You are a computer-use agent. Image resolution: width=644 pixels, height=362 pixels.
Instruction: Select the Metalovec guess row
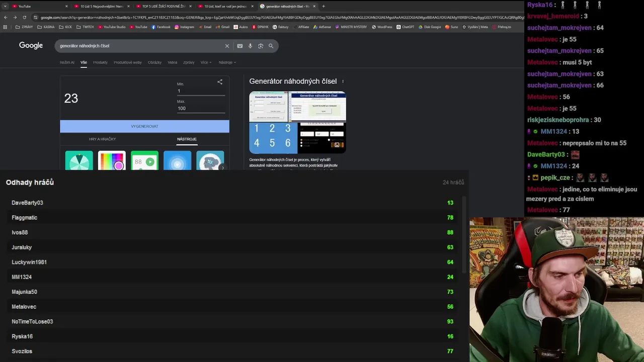232,307
